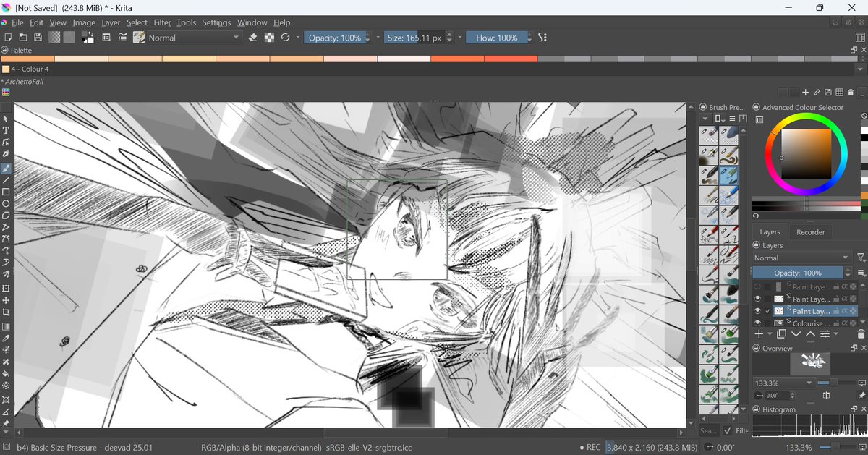Select the Freehand Brush tool
868x455 pixels.
click(6, 168)
